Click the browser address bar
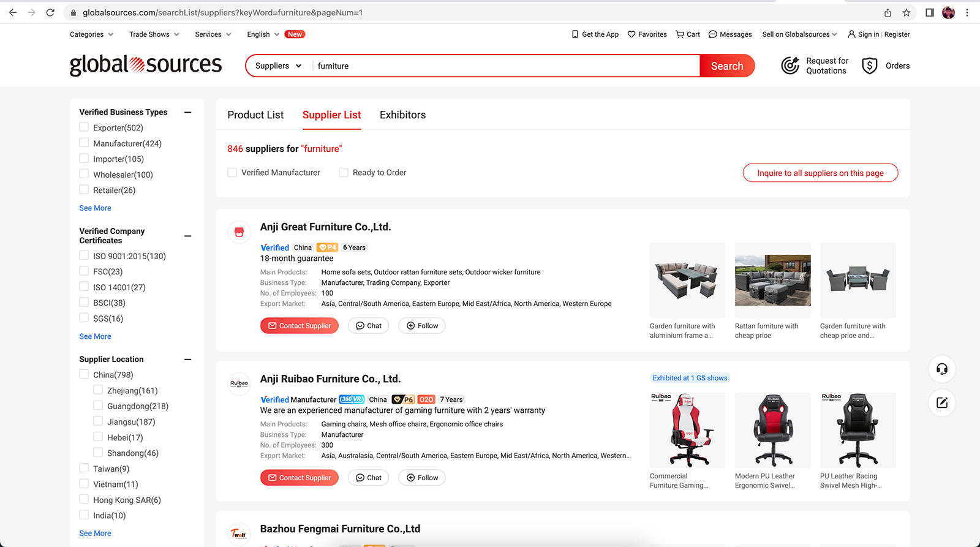 point(472,12)
